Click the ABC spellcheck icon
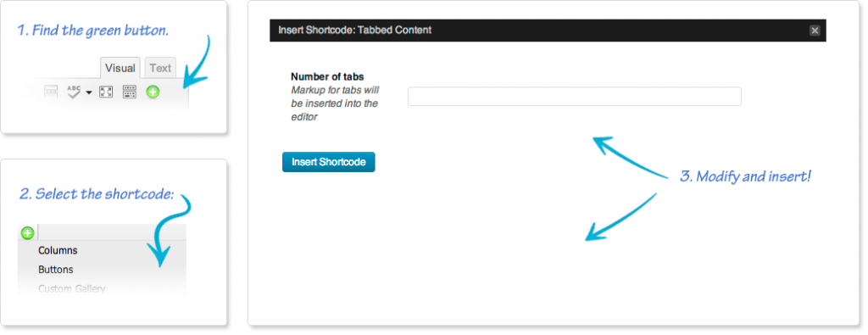 (x=74, y=92)
